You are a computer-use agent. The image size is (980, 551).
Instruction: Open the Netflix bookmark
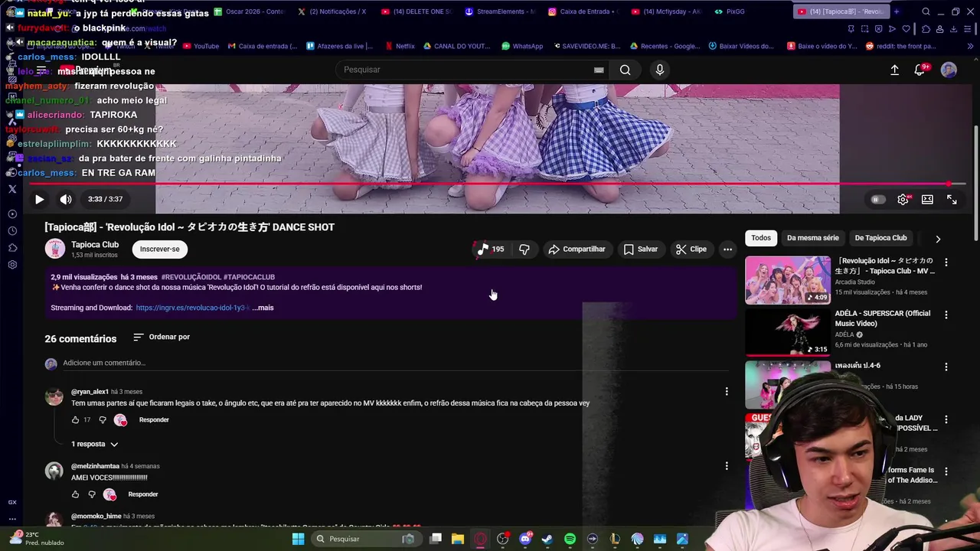(400, 46)
